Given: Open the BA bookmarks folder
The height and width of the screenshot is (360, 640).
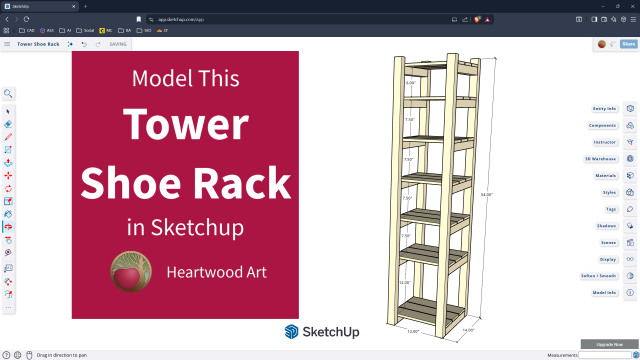Looking at the screenshot, I should point(124,31).
